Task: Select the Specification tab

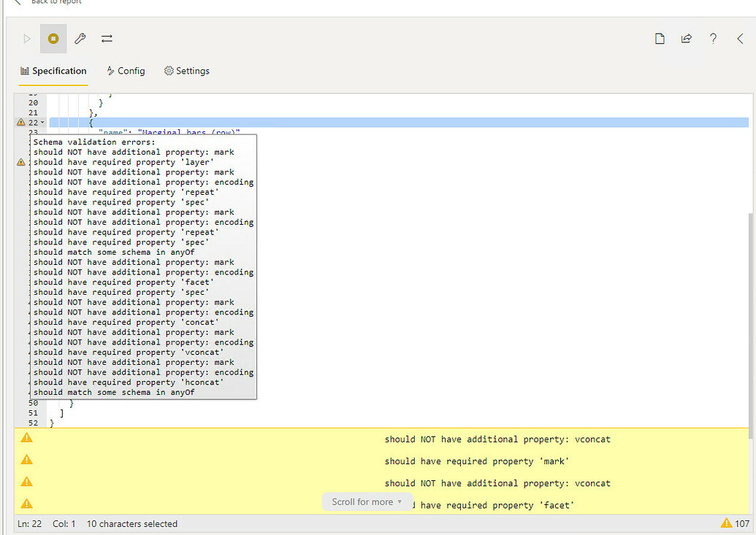Action: 54,71
